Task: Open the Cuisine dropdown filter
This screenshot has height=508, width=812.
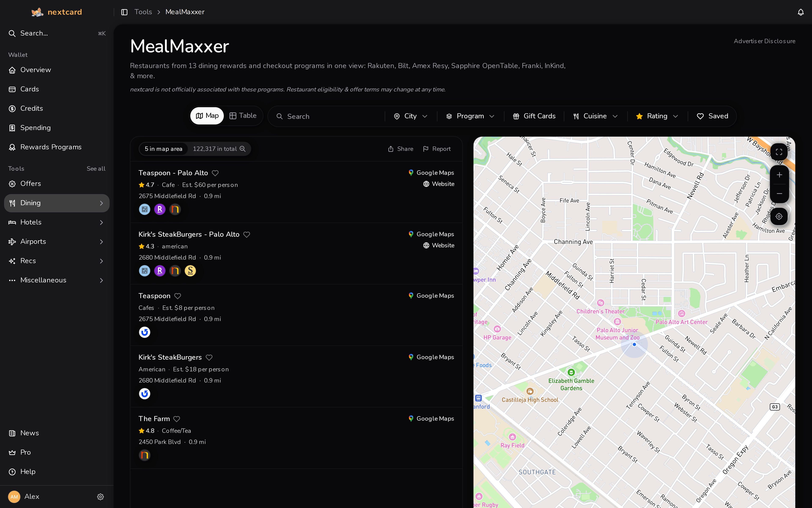Action: pyautogui.click(x=596, y=116)
